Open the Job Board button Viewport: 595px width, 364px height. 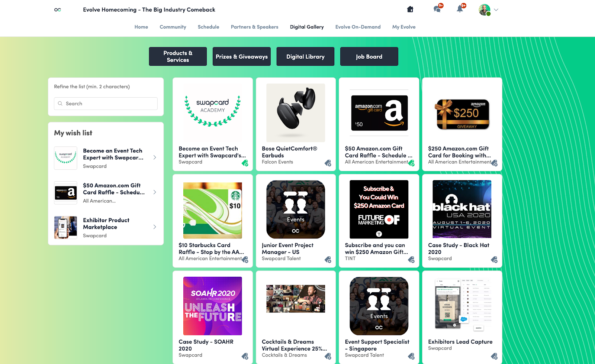369,56
